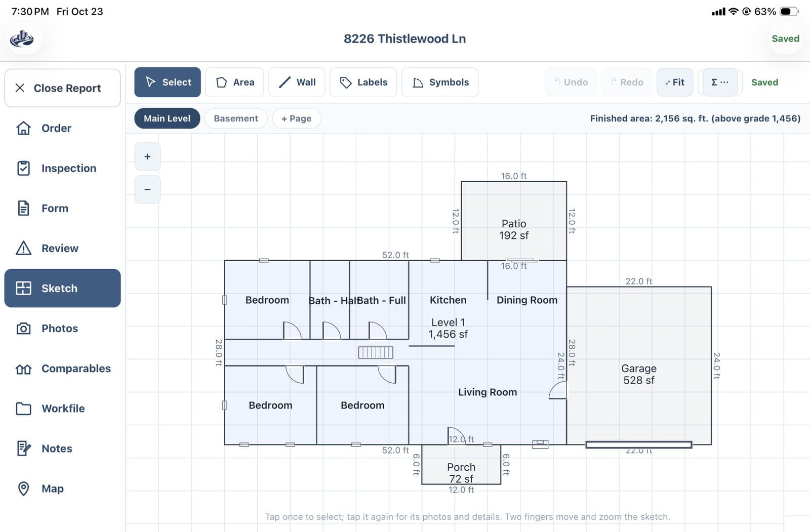The image size is (810, 532).
Task: Activate the Select tool
Action: (x=168, y=82)
